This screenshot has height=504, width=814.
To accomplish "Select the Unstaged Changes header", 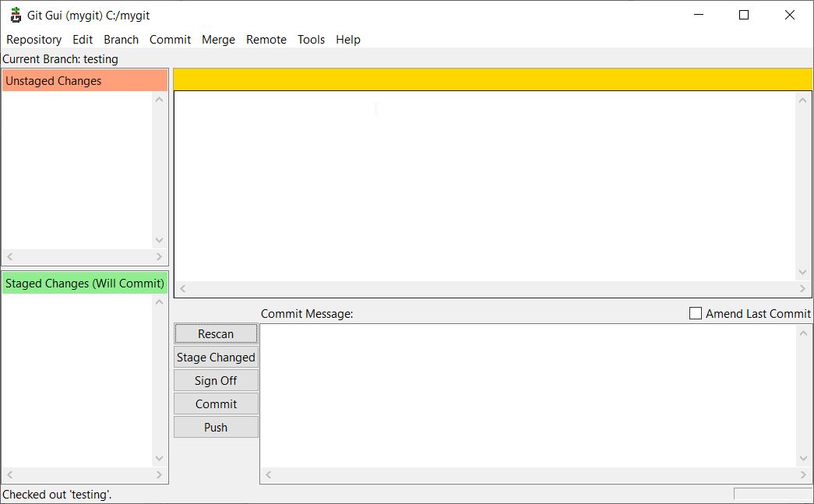I will pyautogui.click(x=84, y=81).
